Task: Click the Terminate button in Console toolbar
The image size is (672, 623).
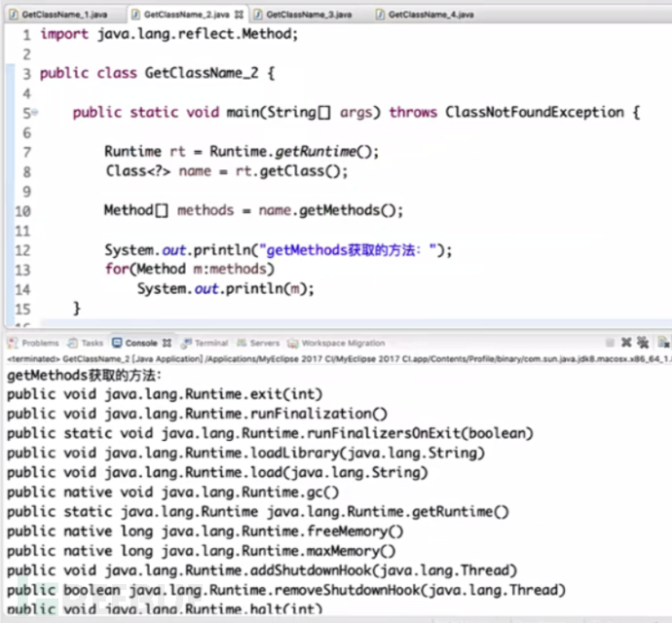Action: 610,343
